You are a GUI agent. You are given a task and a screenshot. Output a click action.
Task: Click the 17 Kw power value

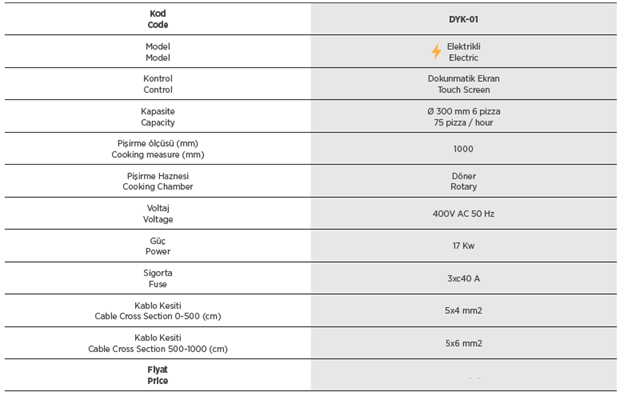tap(463, 246)
